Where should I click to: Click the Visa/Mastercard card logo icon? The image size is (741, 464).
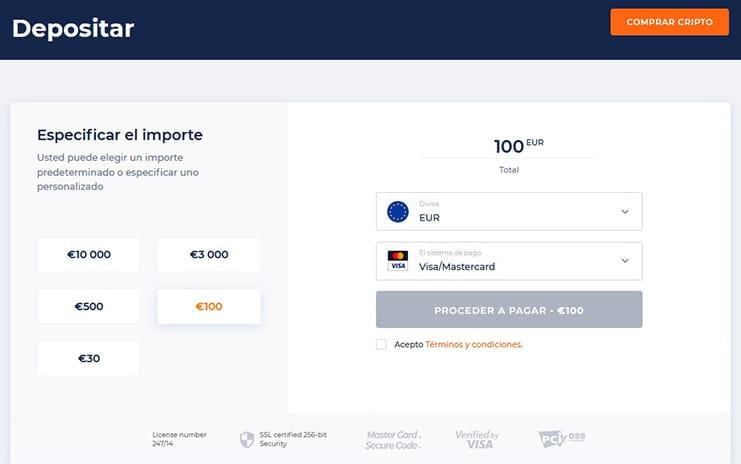click(398, 261)
